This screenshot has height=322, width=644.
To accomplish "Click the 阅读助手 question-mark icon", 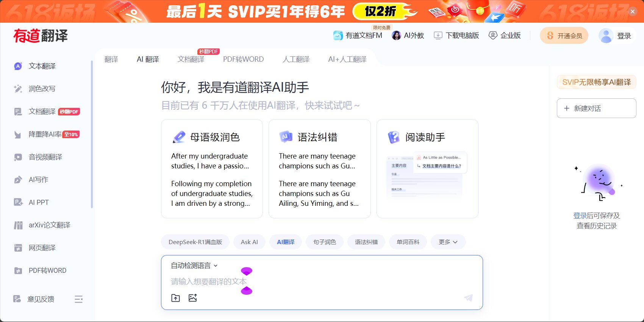I will coord(394,137).
